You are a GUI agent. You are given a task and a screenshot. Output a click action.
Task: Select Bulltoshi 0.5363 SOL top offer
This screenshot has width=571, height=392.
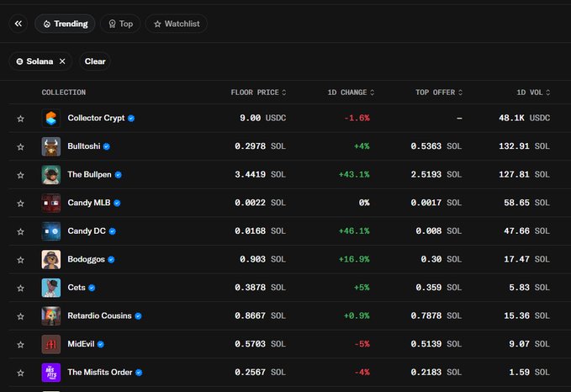pyautogui.click(x=436, y=146)
